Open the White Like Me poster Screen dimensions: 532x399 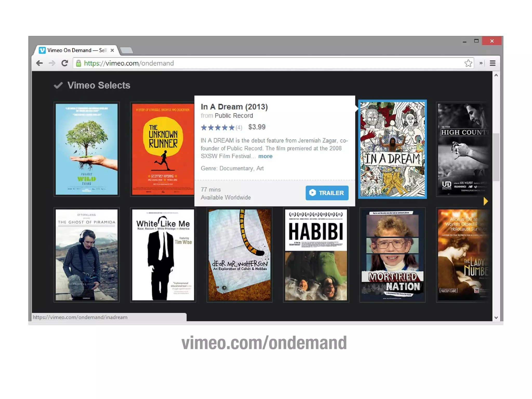163,255
